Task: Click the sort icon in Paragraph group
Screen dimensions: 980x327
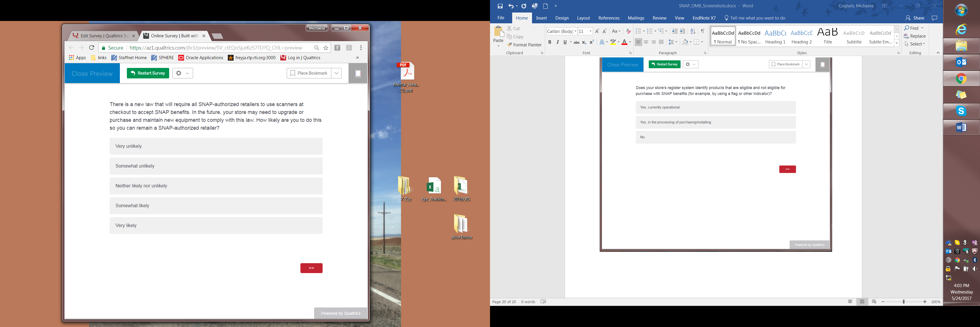Action: click(693, 31)
